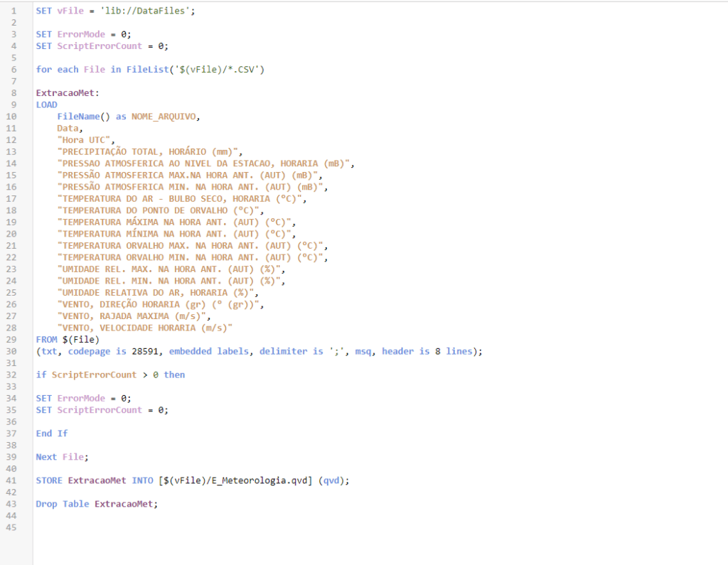Click the "UMIDADE RELATIVA DO AR, HORARIA" field

tap(158, 293)
